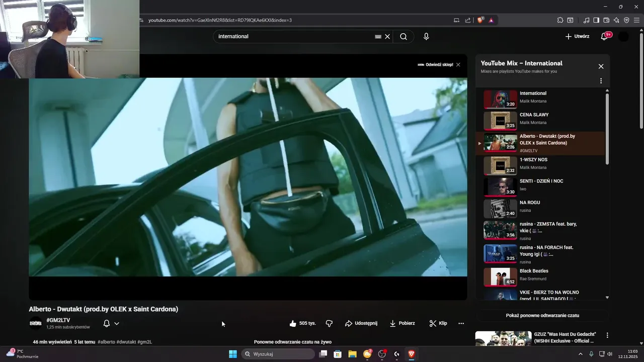
Task: Click the Pobierz download button
Action: pos(403,323)
